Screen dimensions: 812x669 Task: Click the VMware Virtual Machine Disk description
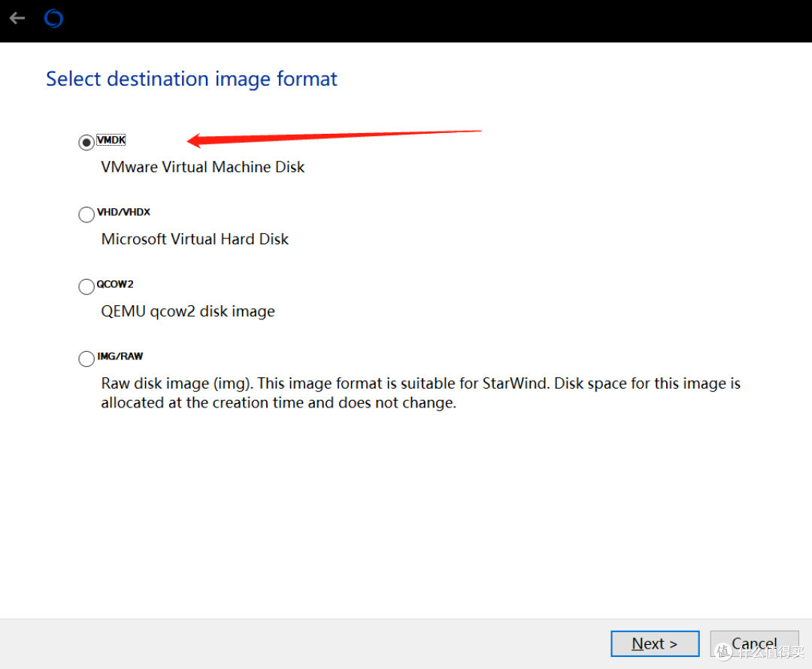coord(203,167)
